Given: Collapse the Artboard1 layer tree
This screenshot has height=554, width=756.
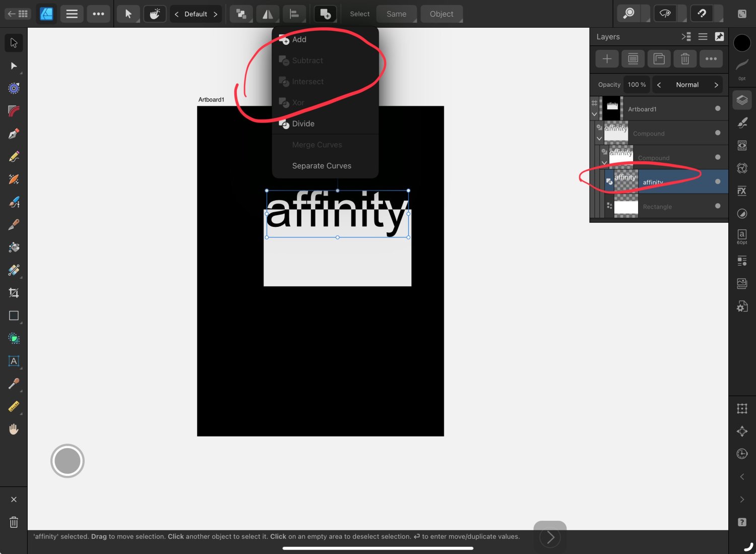Looking at the screenshot, I should point(594,114).
